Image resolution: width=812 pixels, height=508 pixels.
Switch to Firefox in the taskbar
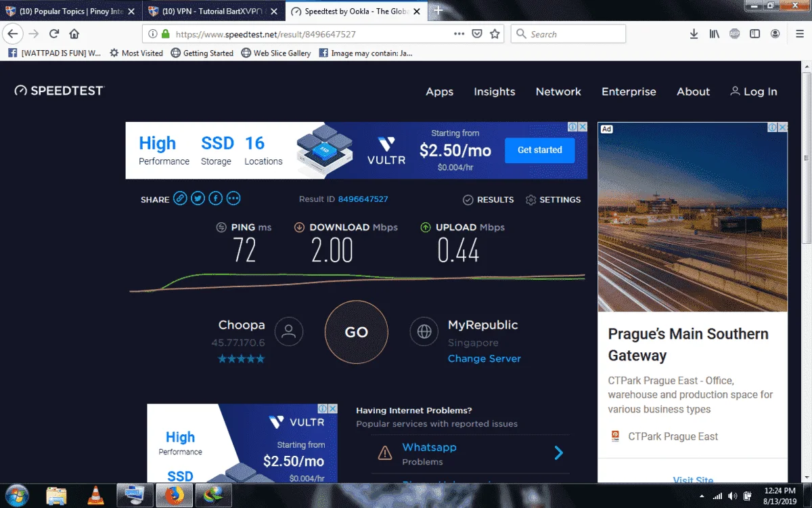(x=175, y=496)
